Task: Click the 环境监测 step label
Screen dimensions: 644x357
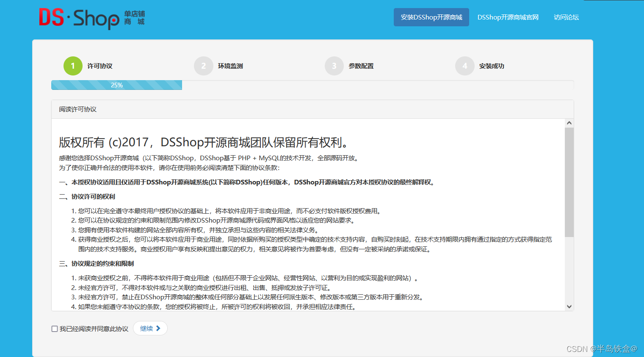Action: click(230, 66)
